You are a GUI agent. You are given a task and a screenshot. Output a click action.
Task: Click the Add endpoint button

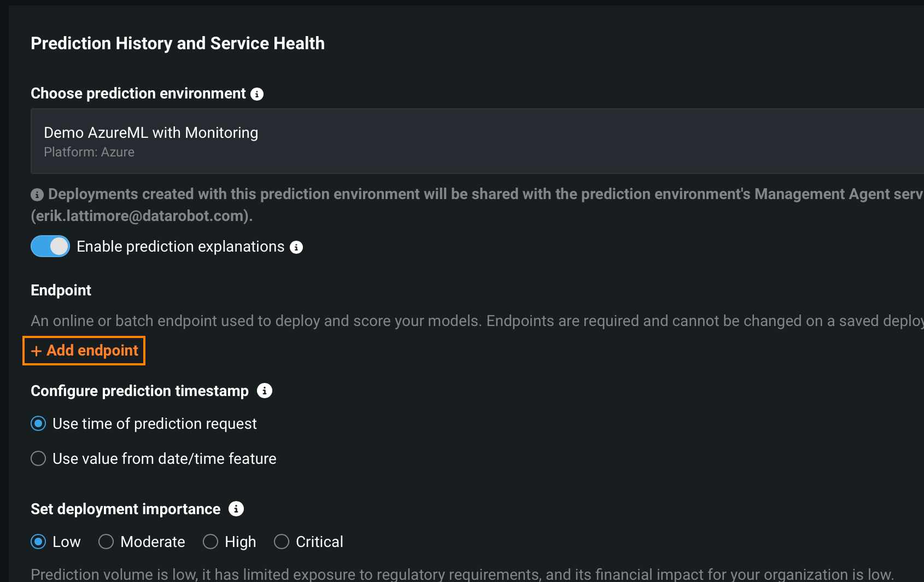[84, 351]
